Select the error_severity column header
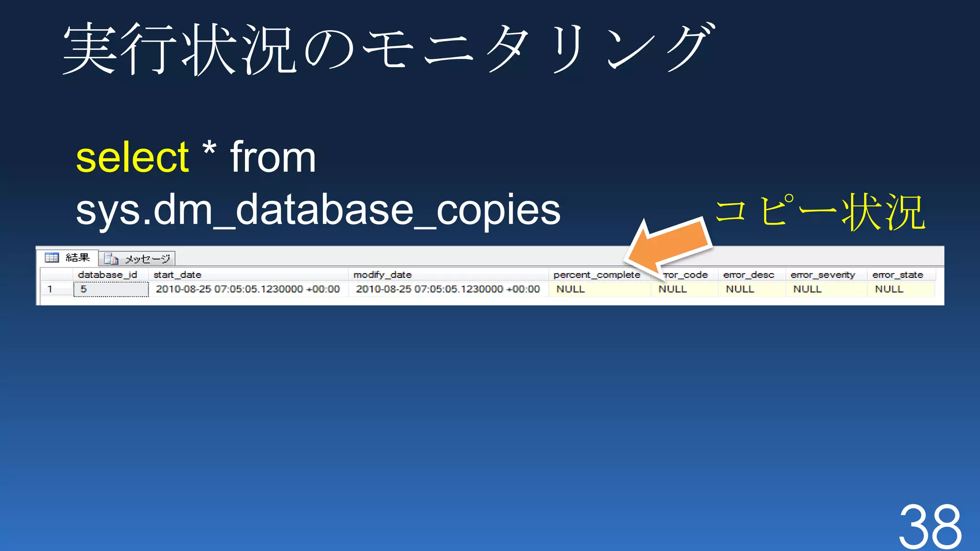The height and width of the screenshot is (551, 980). 826,275
